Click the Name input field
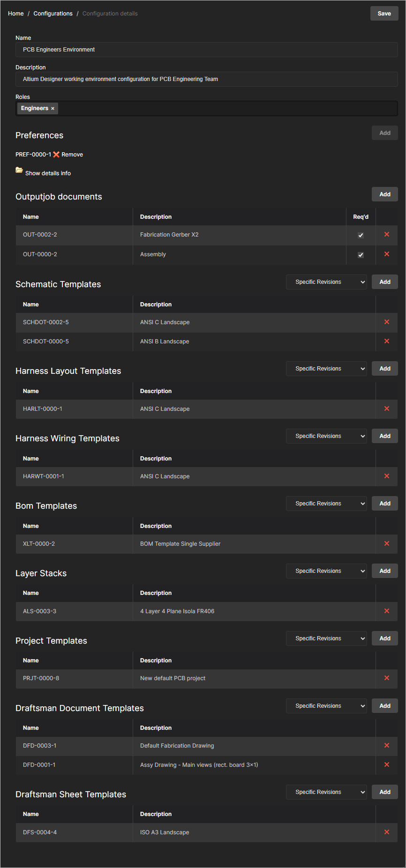Screen dimensions: 406x868 point(206,50)
